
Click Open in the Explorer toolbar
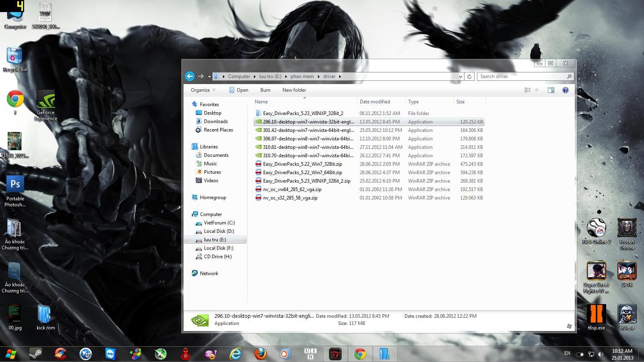click(x=239, y=90)
